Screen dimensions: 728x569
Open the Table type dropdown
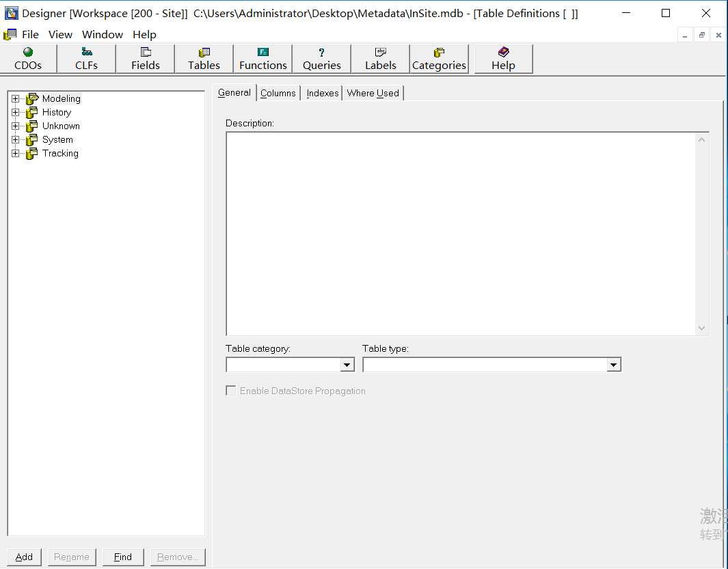[613, 365]
